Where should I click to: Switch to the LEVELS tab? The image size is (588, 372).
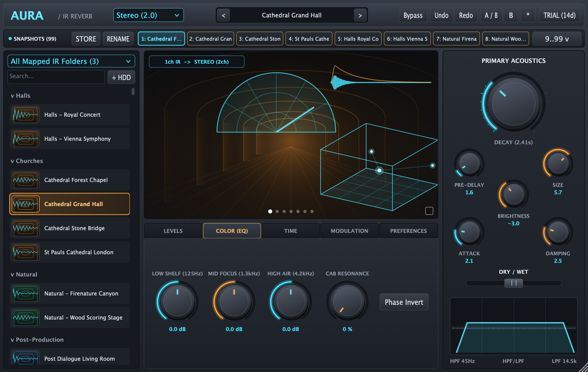point(173,231)
